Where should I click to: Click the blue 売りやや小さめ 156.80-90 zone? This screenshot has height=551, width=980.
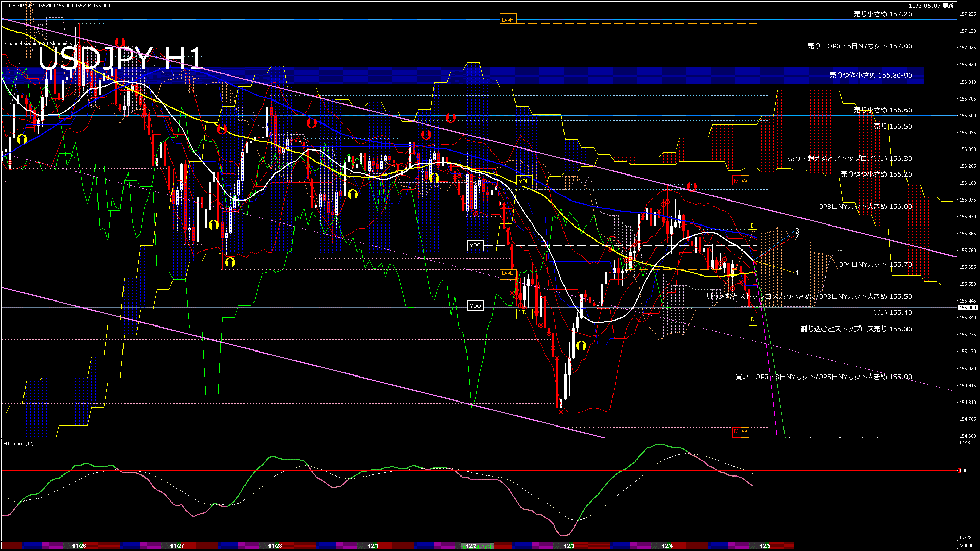coord(870,76)
